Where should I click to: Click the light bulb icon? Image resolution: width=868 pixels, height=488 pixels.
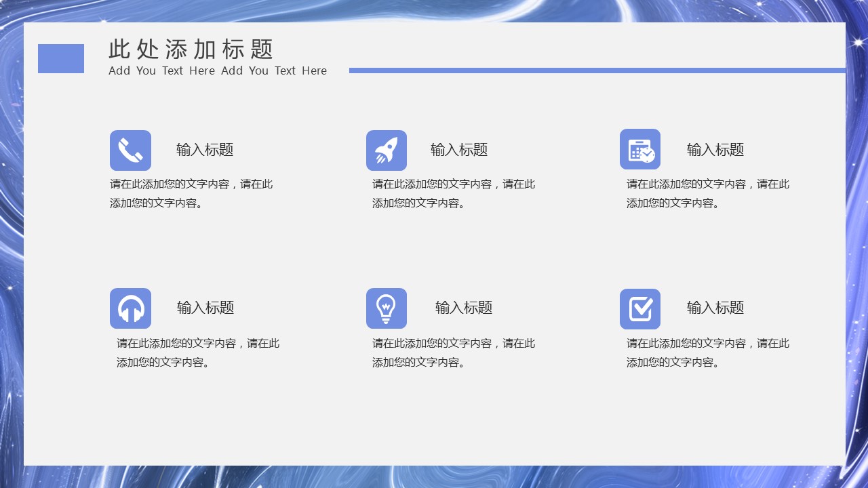tap(387, 308)
